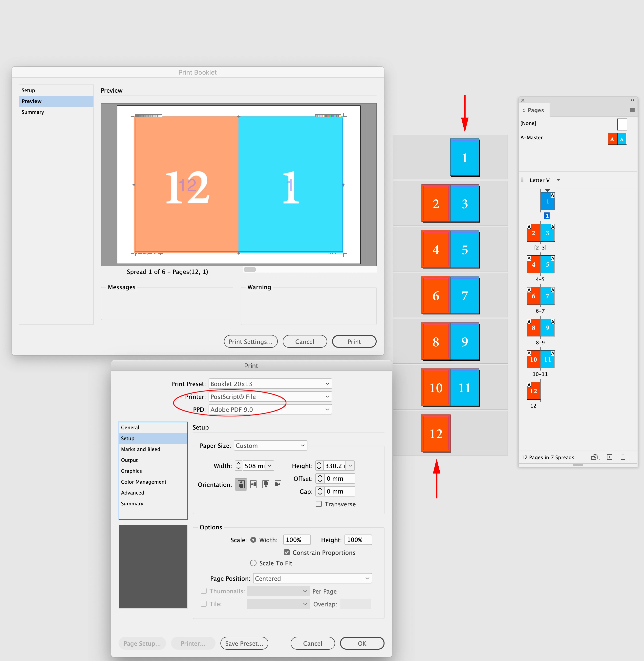Enable the Transverse checkbox
The width and height of the screenshot is (644, 661).
coord(319,504)
